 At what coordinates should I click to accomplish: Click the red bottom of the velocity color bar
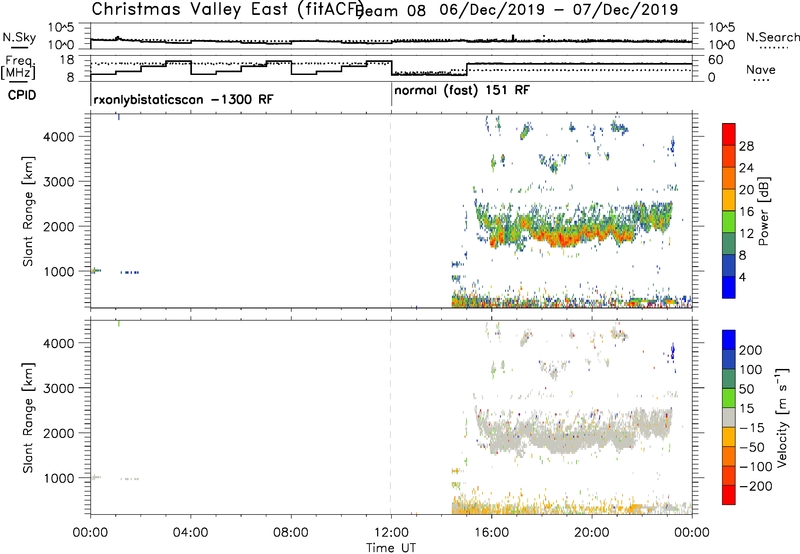point(729,495)
